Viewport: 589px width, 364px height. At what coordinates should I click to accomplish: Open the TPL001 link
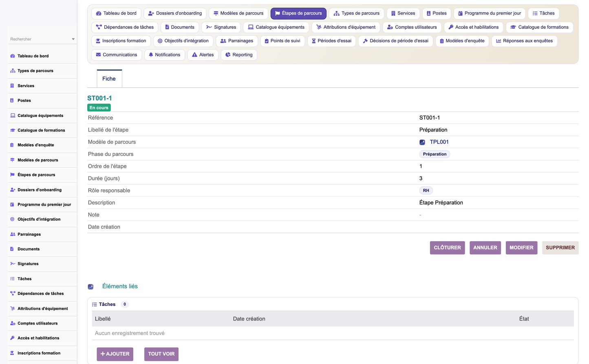click(x=439, y=142)
